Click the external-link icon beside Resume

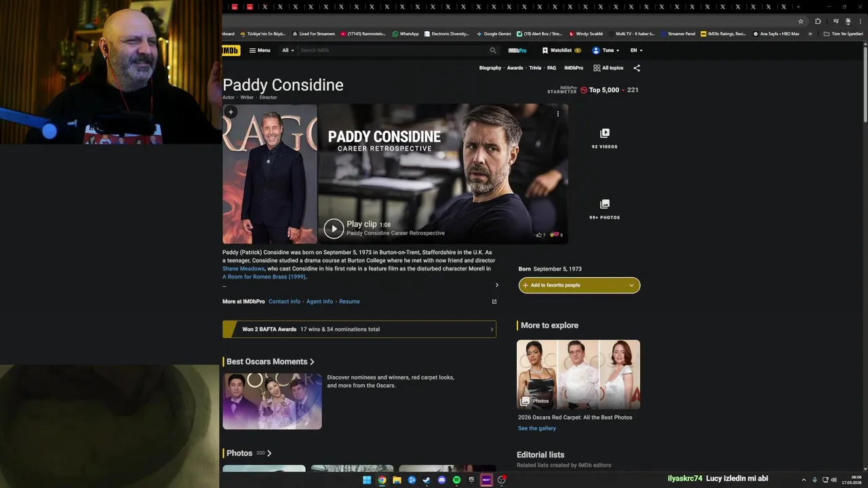coord(494,302)
